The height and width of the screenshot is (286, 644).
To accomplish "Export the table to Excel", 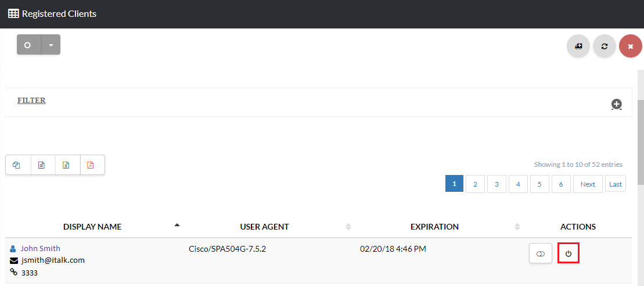I will [66, 165].
